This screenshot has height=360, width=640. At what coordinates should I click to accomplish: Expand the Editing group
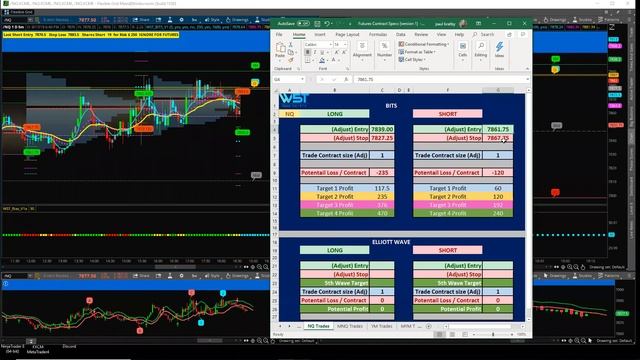[480, 50]
